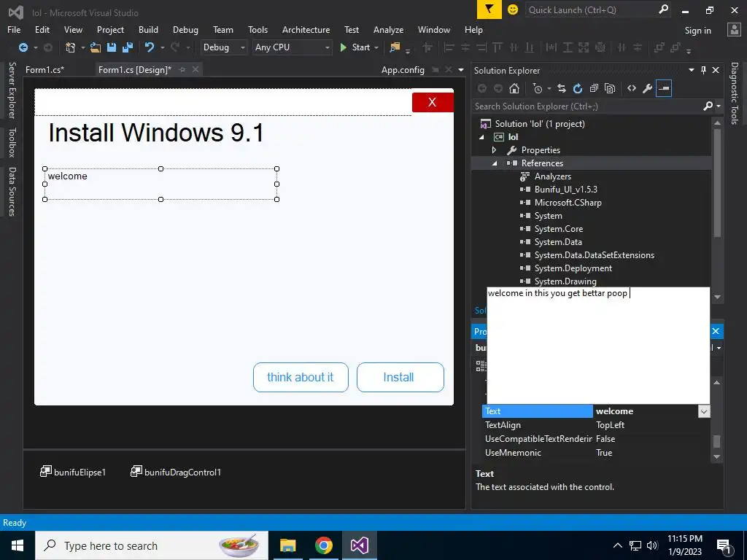Click the red X button on the designed form

pyautogui.click(x=433, y=102)
